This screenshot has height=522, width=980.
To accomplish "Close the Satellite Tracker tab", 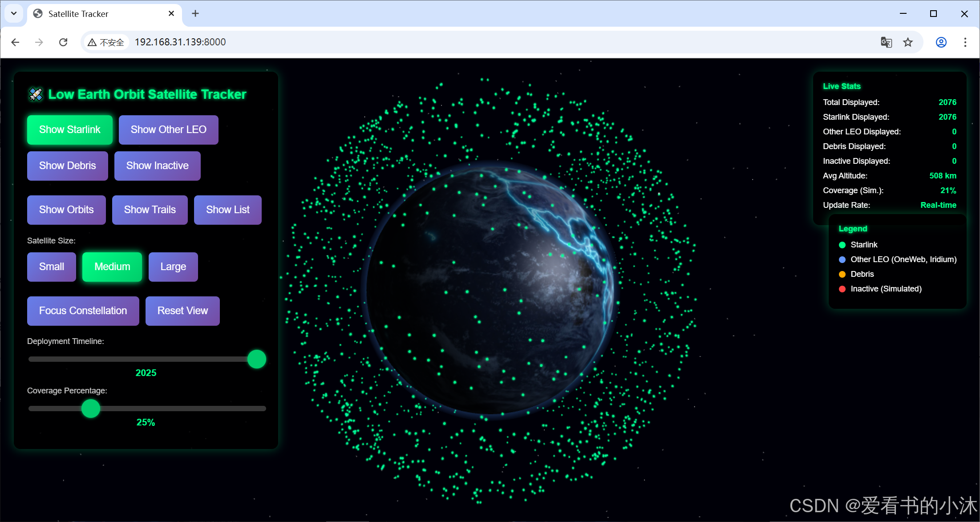I will click(171, 14).
